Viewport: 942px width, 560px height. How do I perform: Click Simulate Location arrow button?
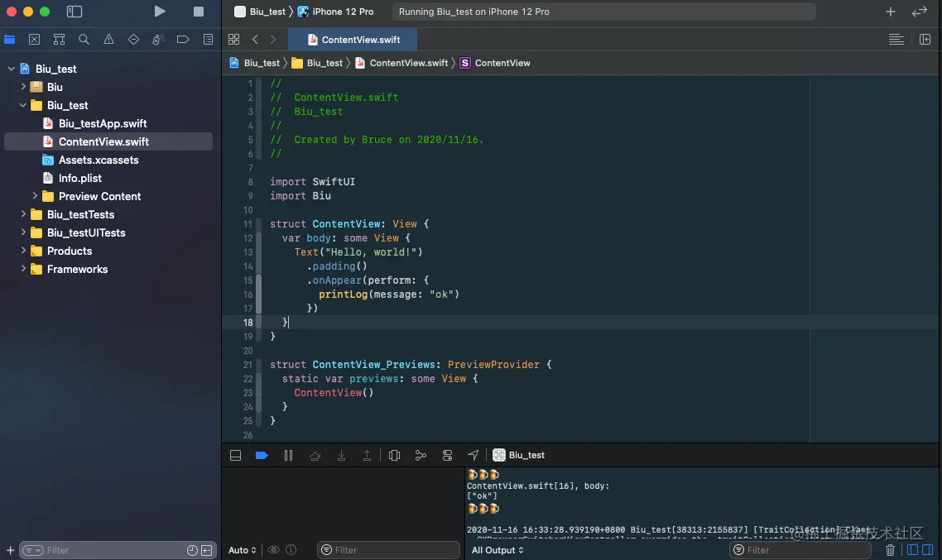473,456
